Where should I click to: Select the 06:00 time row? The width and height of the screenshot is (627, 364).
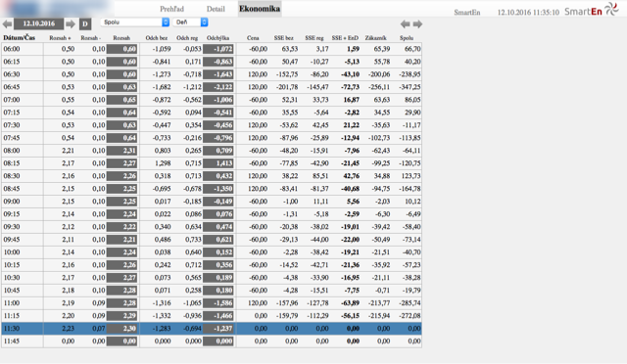(212, 49)
